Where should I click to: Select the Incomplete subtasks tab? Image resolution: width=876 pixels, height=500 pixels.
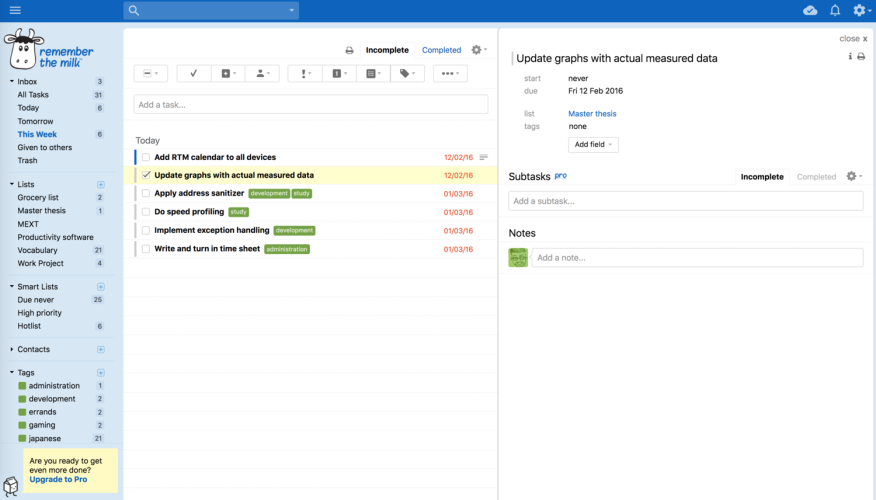(761, 177)
